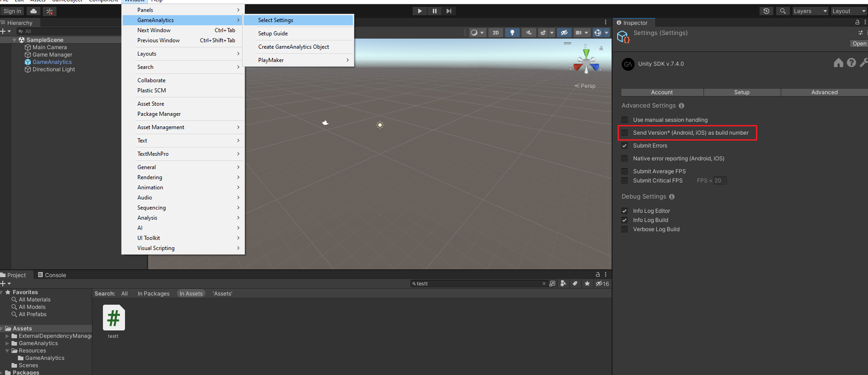Choose Create GameAnalytics Object menu item
Screen dimensions: 868x375
pyautogui.click(x=298, y=47)
